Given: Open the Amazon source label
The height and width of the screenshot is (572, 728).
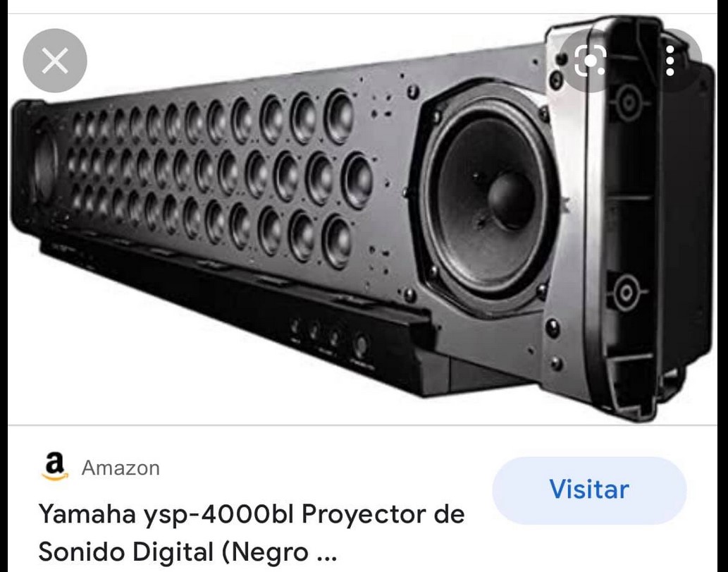Looking at the screenshot, I should click(x=121, y=468).
